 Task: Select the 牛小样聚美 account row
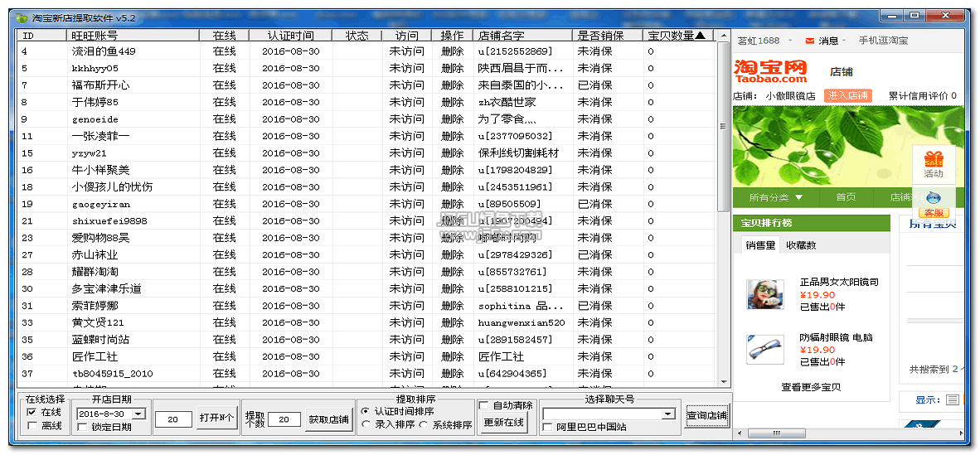click(x=366, y=170)
